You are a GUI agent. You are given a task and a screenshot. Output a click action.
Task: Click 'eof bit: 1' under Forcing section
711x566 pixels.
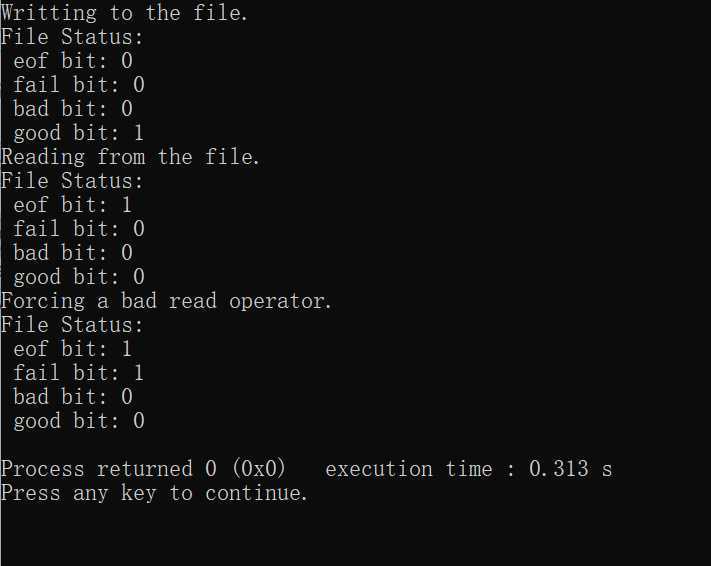click(x=73, y=349)
